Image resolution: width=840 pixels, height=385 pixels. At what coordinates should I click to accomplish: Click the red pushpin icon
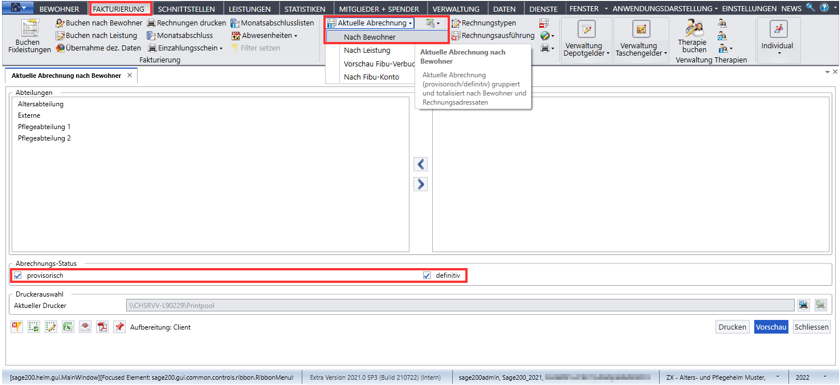pos(119,327)
